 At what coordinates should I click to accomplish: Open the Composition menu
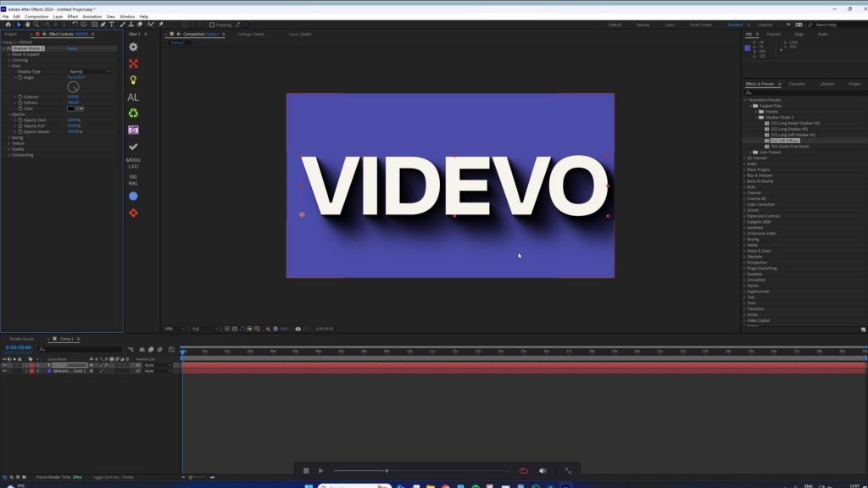click(x=36, y=17)
